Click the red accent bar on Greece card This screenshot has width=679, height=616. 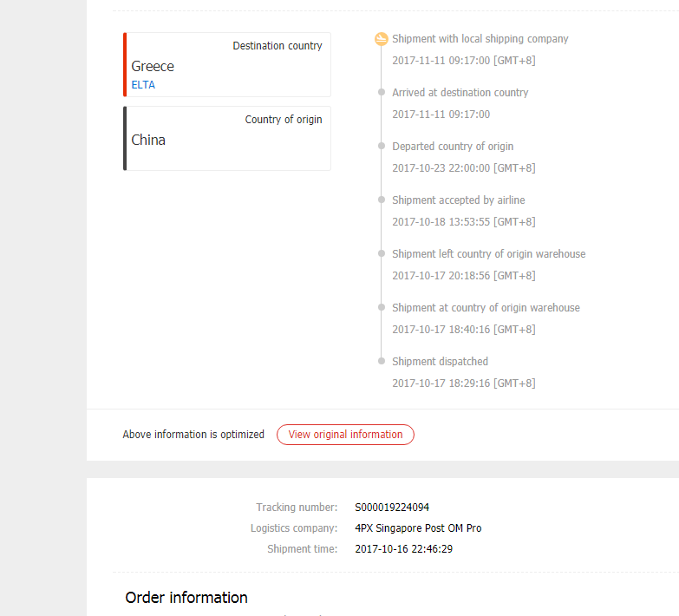tap(125, 65)
